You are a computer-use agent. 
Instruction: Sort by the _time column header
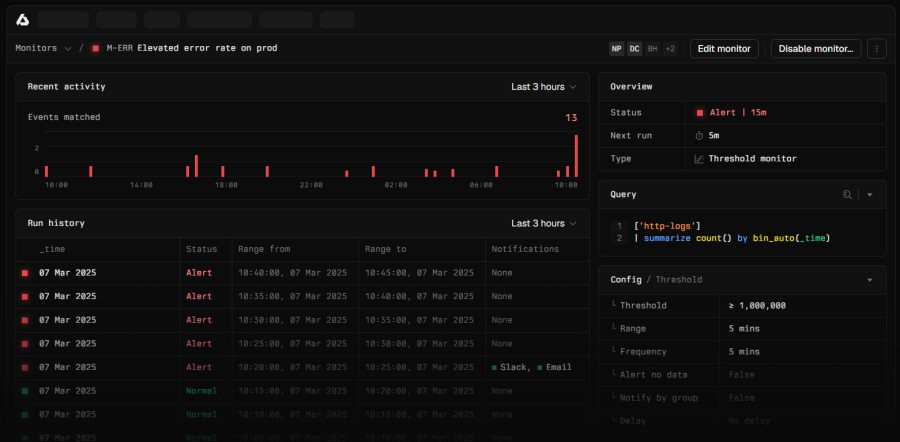point(52,249)
